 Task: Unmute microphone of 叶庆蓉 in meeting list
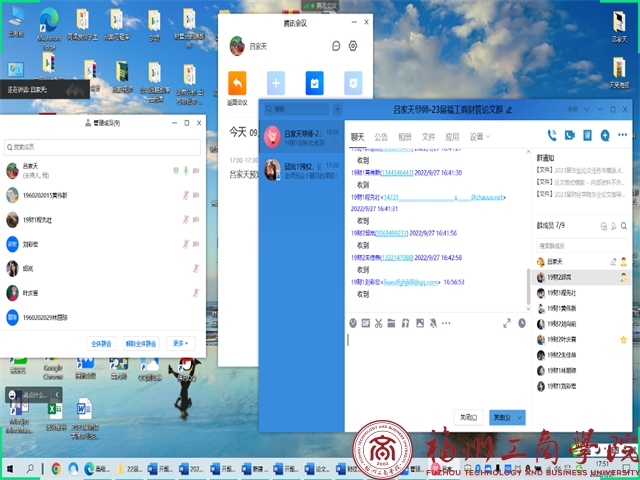[x=196, y=293]
